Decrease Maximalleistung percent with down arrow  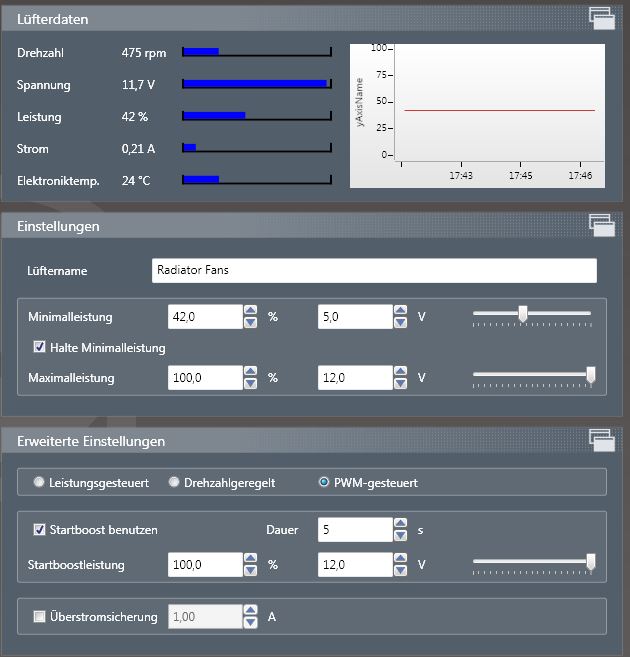click(250, 384)
